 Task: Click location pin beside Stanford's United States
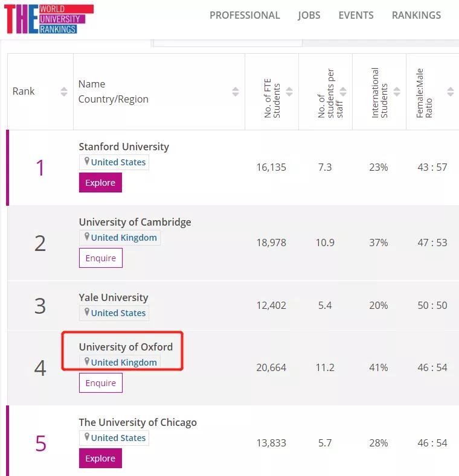87,162
